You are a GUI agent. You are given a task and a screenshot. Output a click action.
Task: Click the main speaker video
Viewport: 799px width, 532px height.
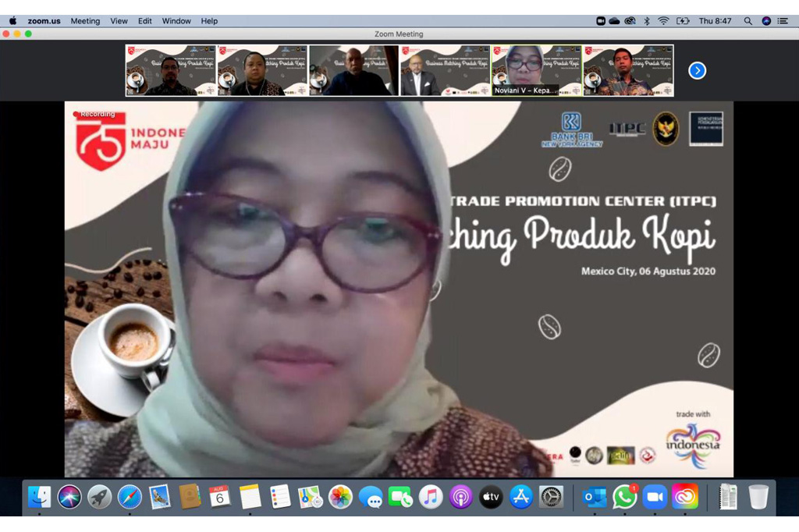tap(399, 289)
